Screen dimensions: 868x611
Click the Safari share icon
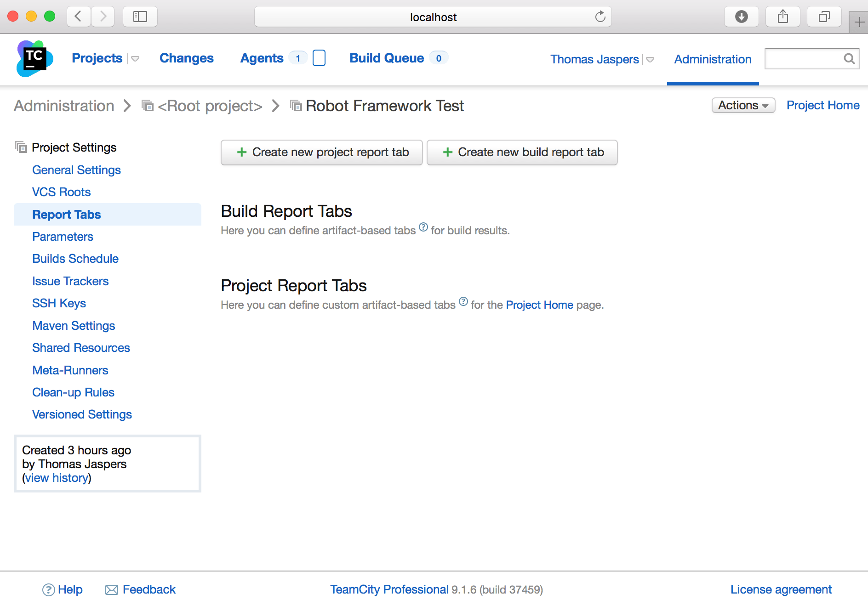point(782,17)
